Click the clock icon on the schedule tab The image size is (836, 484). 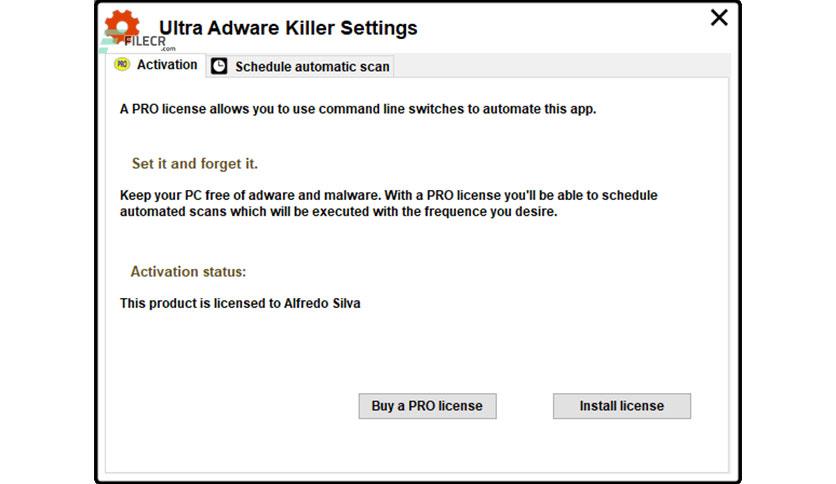click(219, 66)
